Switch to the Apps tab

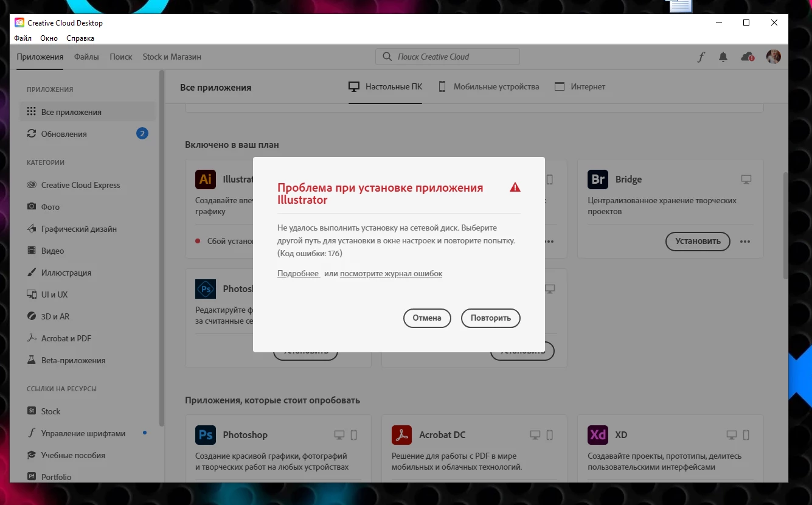pyautogui.click(x=40, y=57)
